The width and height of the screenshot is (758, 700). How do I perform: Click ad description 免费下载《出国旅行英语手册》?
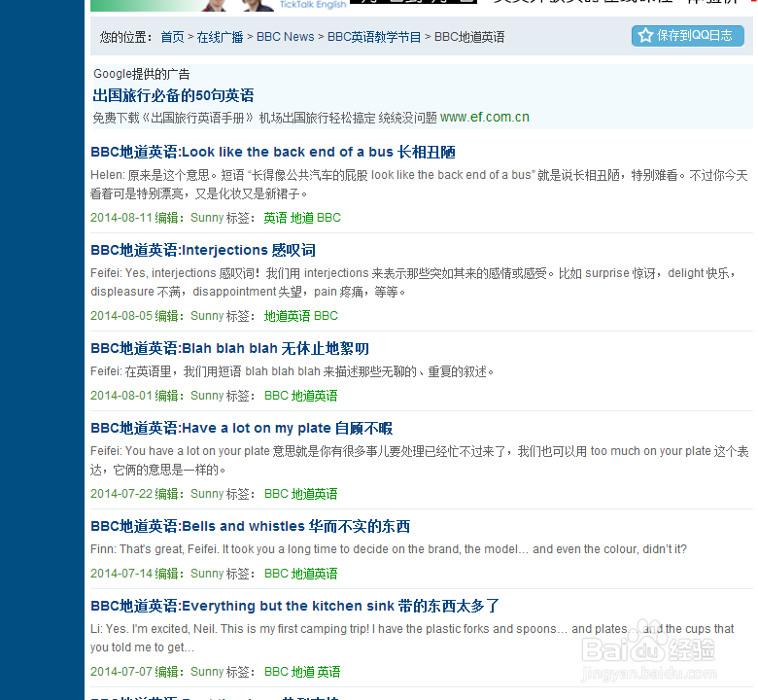click(264, 118)
